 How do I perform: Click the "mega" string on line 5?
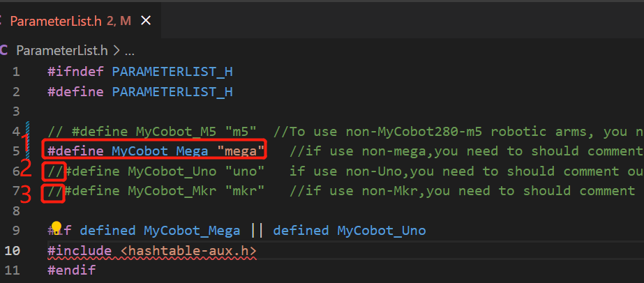click(x=241, y=151)
